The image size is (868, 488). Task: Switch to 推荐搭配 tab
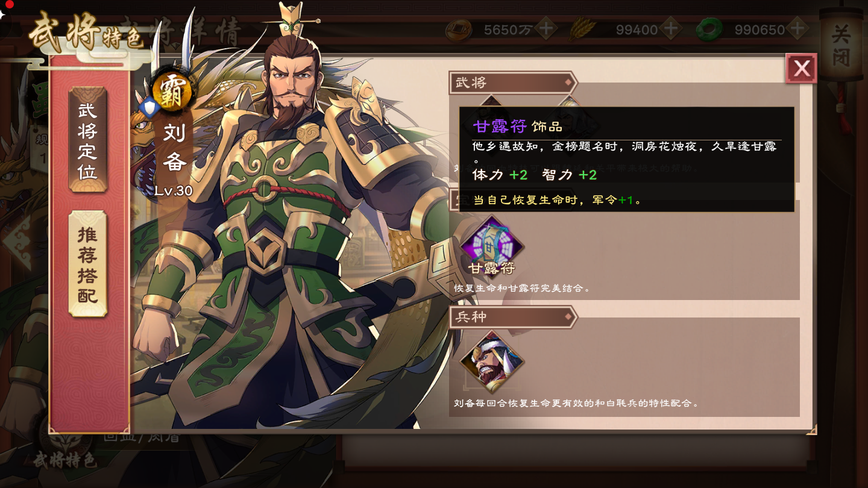tap(88, 264)
